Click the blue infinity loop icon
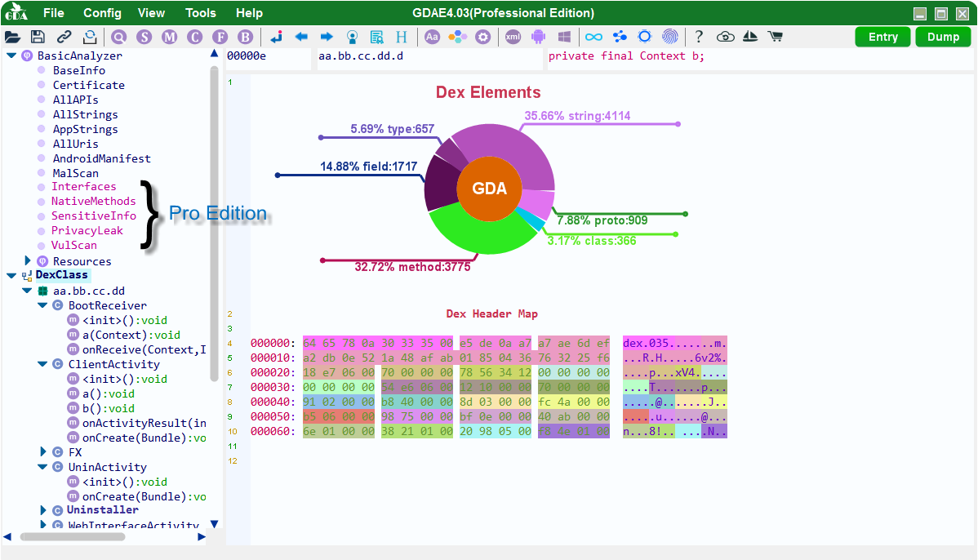Viewport: 978px width, 560px height. coord(593,37)
